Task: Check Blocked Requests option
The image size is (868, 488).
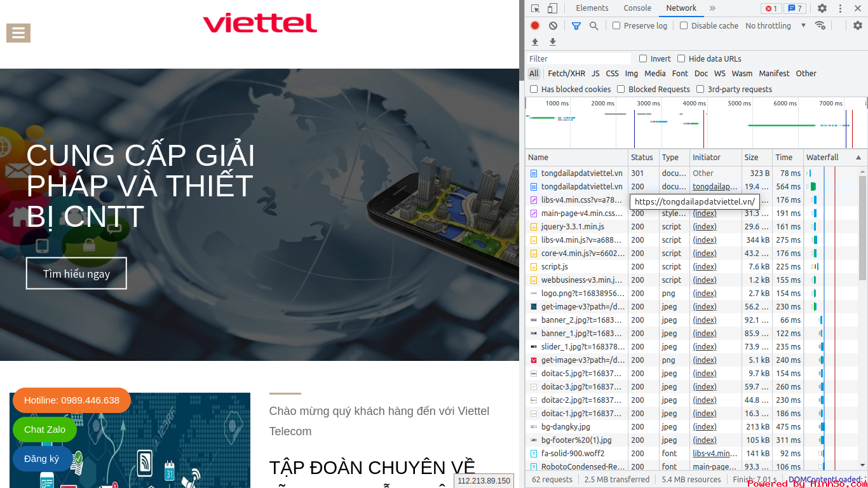Action: 621,89
